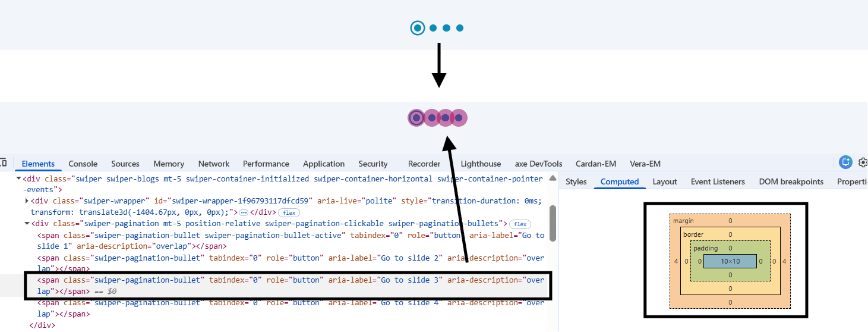Click the right margin value 4

(784, 261)
